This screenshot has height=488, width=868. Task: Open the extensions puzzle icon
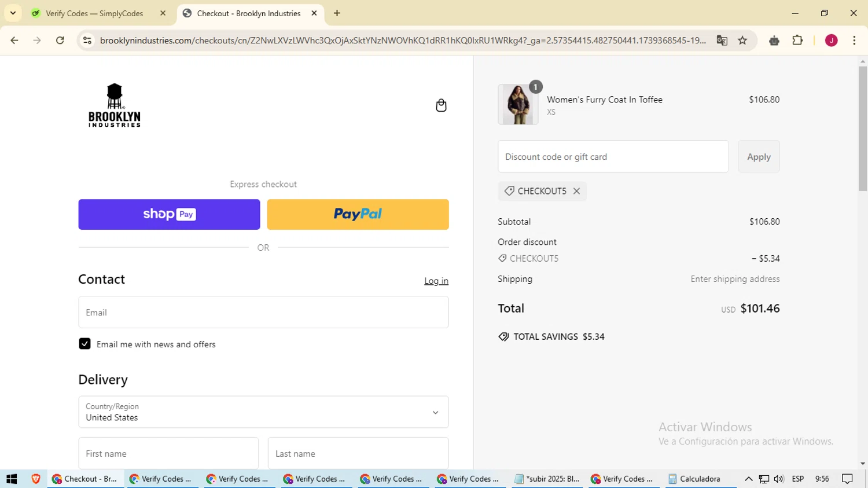pos(797,41)
